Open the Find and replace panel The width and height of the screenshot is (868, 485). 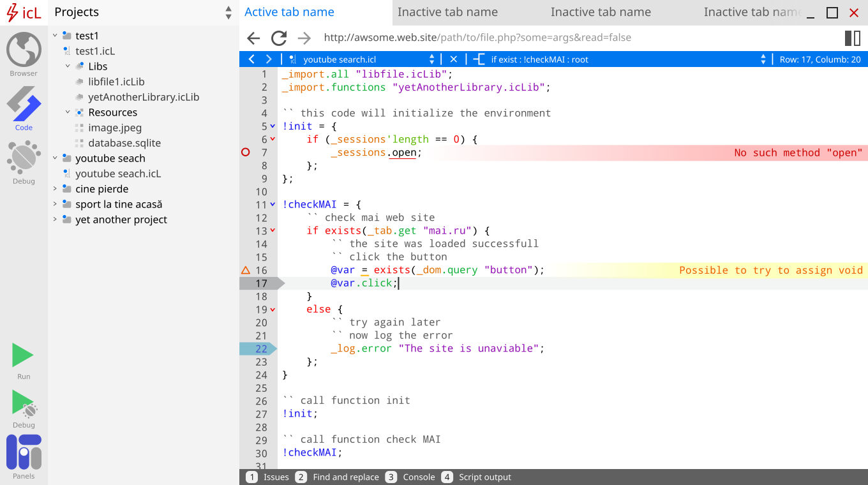[x=338, y=477]
